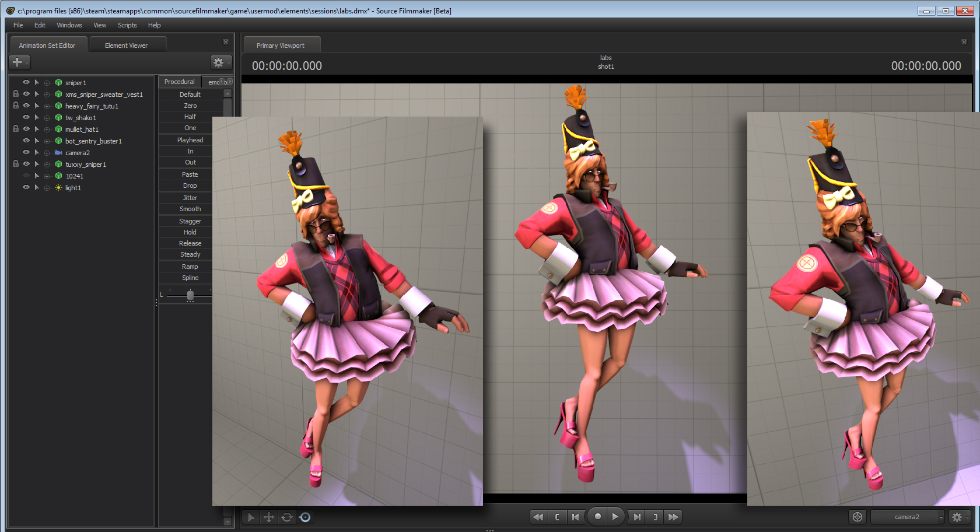Toggle visibility eye of camera2
This screenshot has width=980, height=532.
tap(26, 152)
